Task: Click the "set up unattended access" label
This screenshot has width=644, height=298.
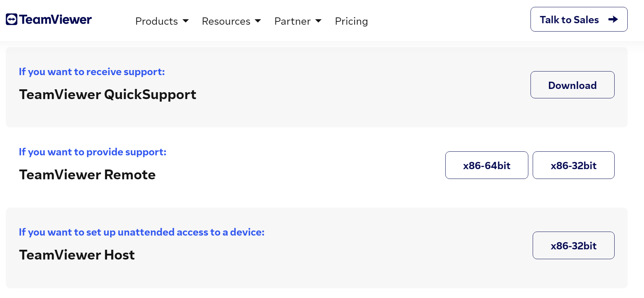Action: click(x=141, y=232)
